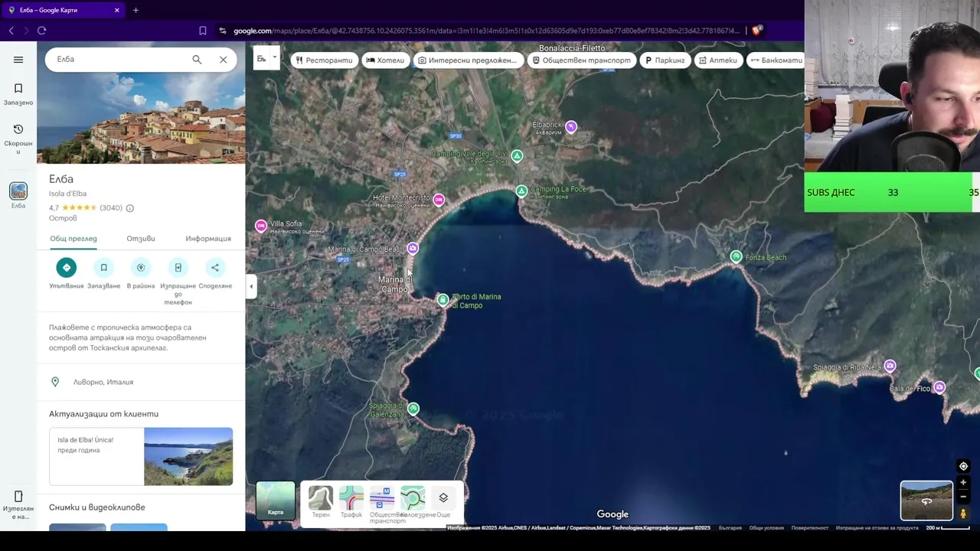This screenshot has height=551, width=980.
Task: Click the Споделяне share icon
Action: click(215, 268)
